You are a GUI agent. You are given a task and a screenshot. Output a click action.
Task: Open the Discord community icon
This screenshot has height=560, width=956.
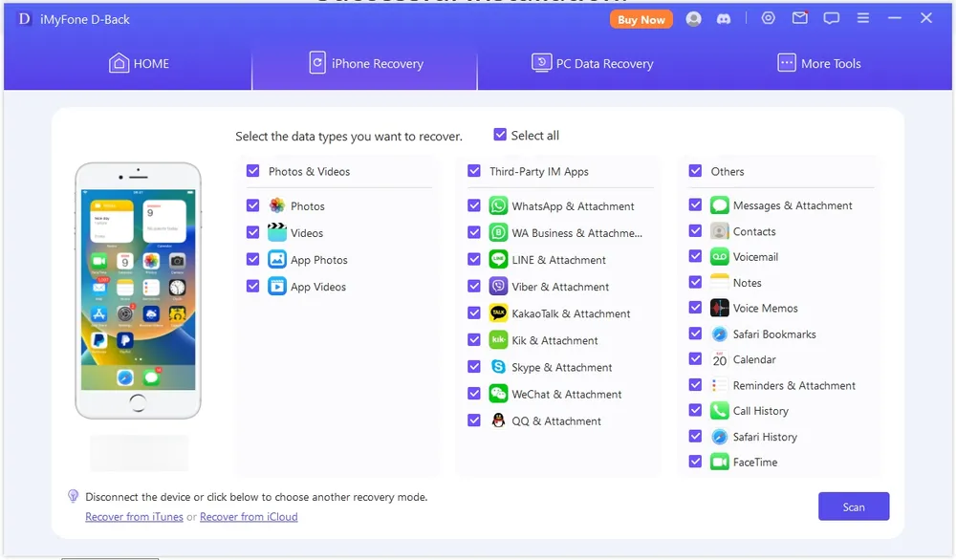point(724,19)
